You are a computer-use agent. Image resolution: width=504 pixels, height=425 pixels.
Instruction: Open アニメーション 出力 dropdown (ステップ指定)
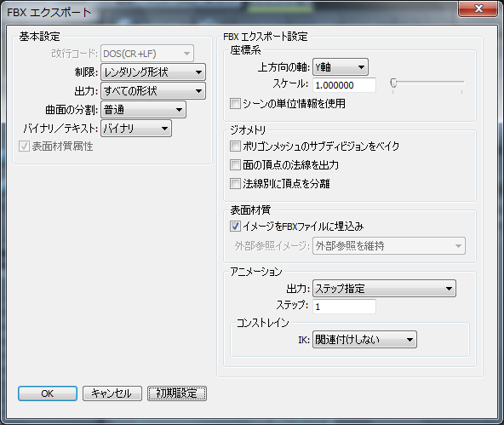(384, 289)
